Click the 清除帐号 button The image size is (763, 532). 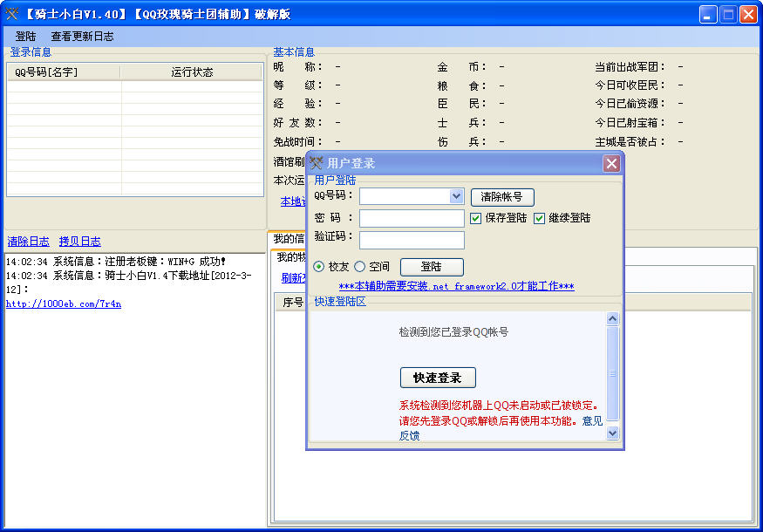502,196
